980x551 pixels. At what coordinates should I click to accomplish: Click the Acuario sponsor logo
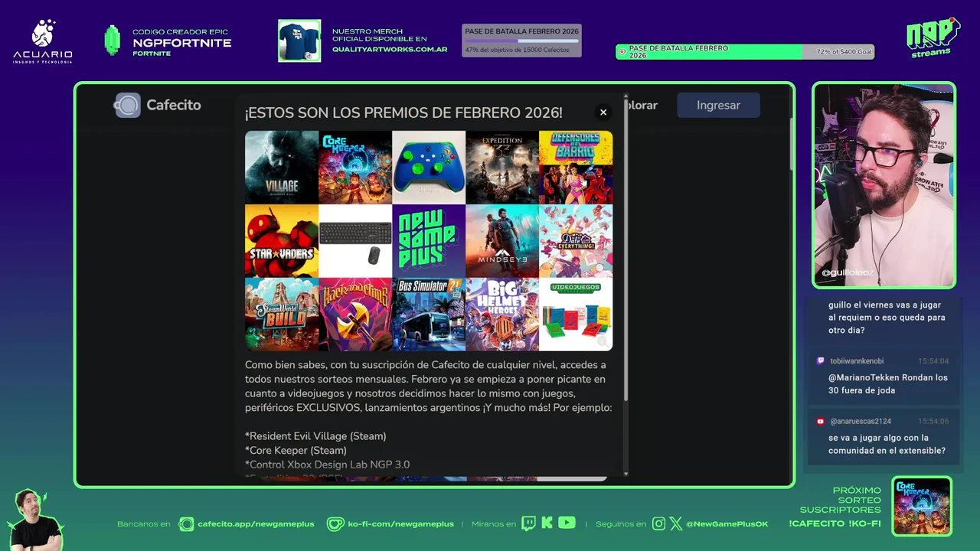(x=43, y=41)
